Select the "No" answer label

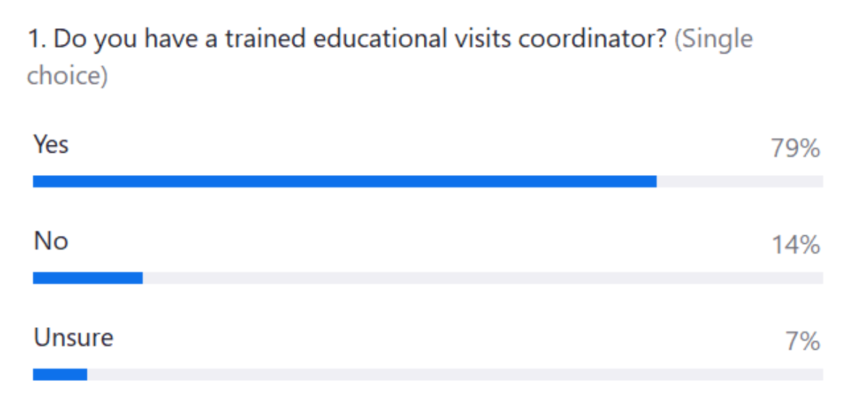[x=51, y=241]
